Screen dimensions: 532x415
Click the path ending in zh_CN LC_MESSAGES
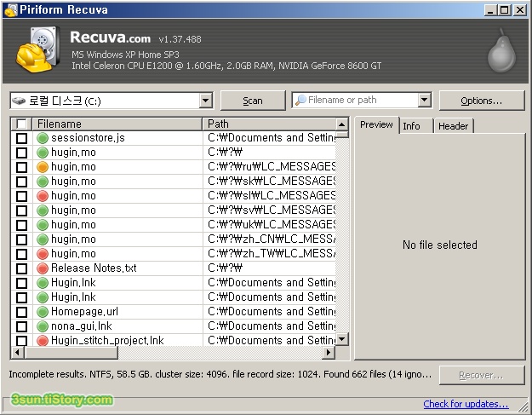point(272,239)
